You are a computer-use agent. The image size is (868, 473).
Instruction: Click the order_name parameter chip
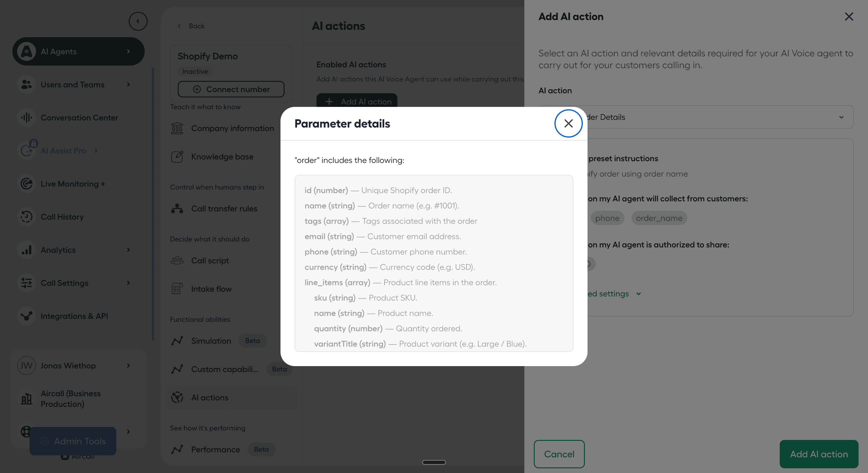pyautogui.click(x=659, y=218)
